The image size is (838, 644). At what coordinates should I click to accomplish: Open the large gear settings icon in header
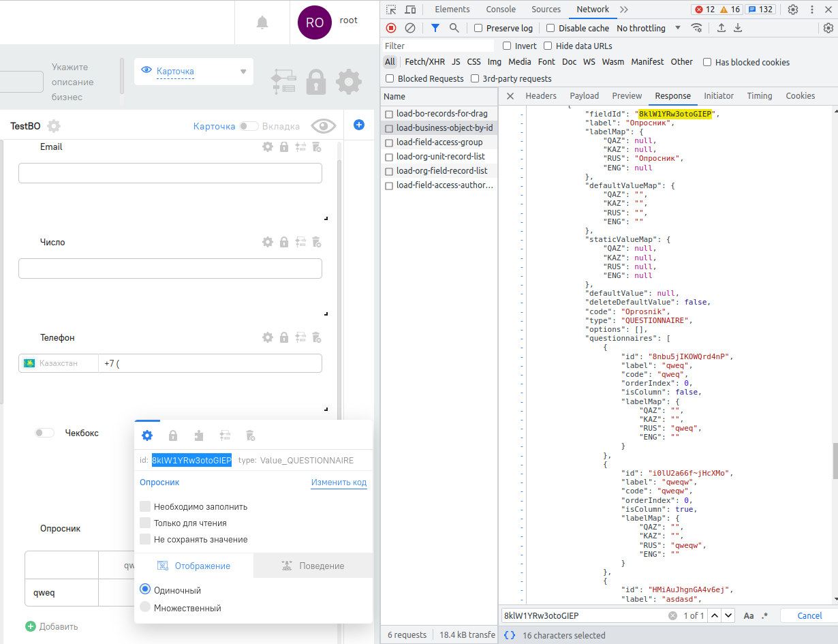tap(349, 82)
